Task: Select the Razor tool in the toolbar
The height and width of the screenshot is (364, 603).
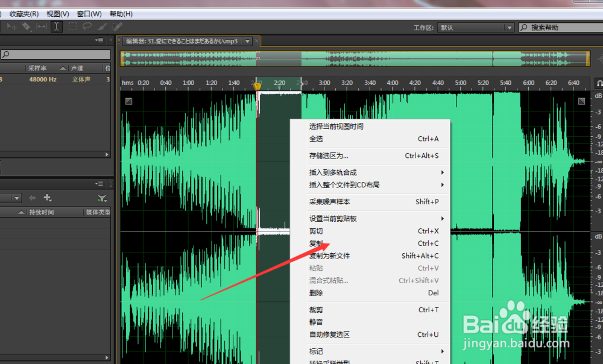Action: 25,27
